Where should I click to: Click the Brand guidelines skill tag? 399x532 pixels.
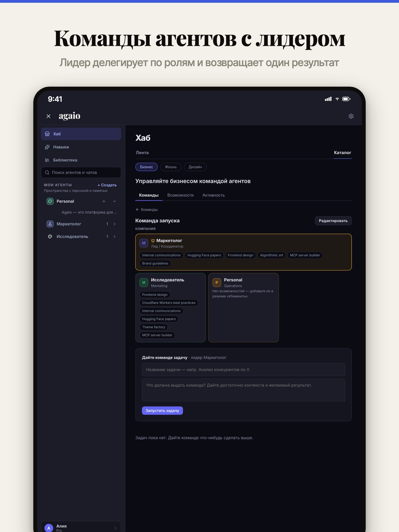(155, 264)
